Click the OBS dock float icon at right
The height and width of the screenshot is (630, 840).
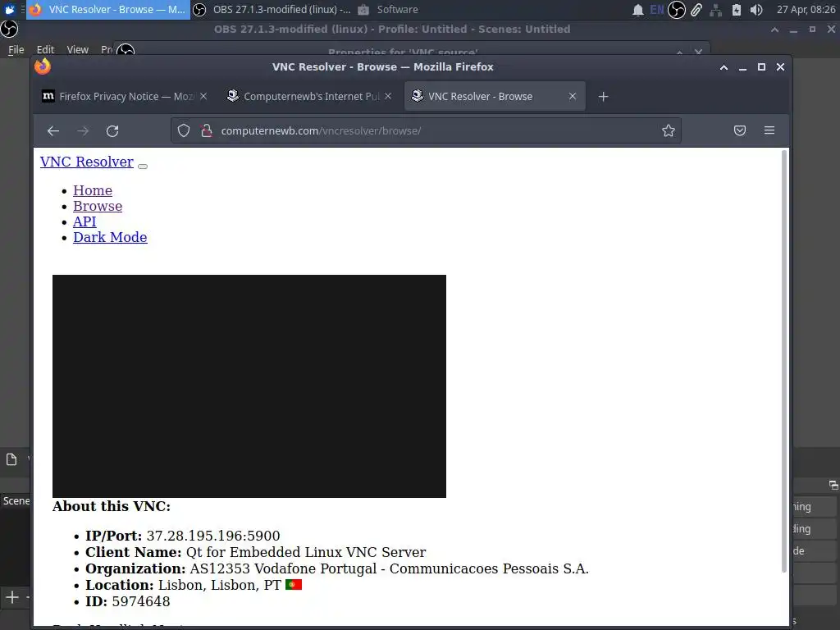pos(833,485)
